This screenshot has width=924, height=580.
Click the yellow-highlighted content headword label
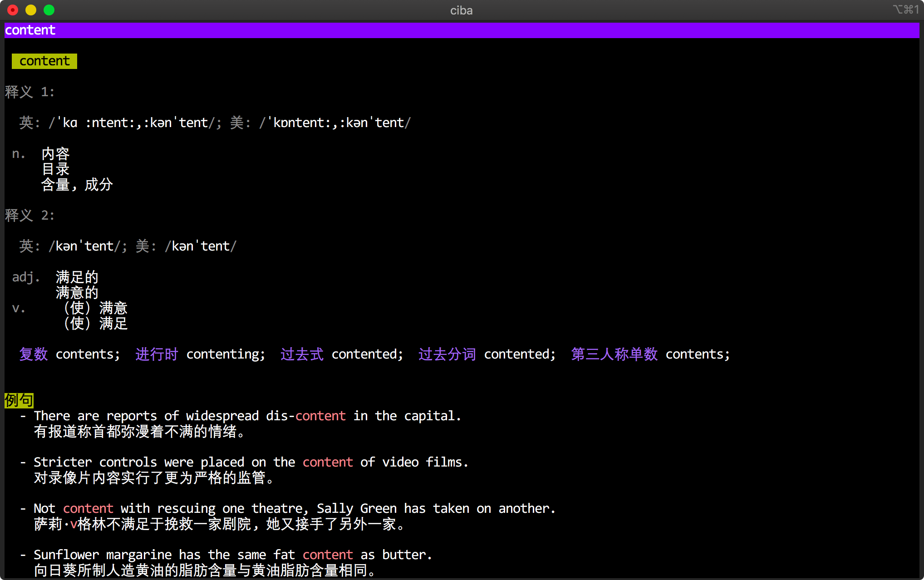point(44,61)
